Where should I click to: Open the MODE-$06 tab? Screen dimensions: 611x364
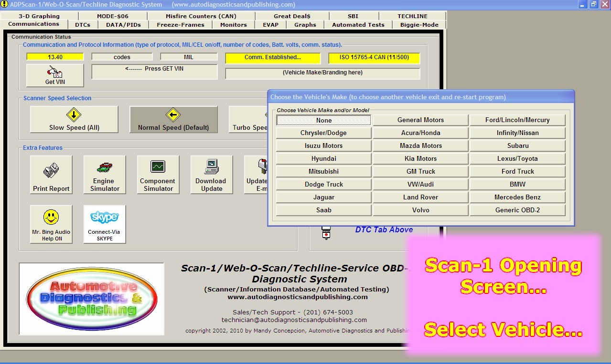[113, 16]
